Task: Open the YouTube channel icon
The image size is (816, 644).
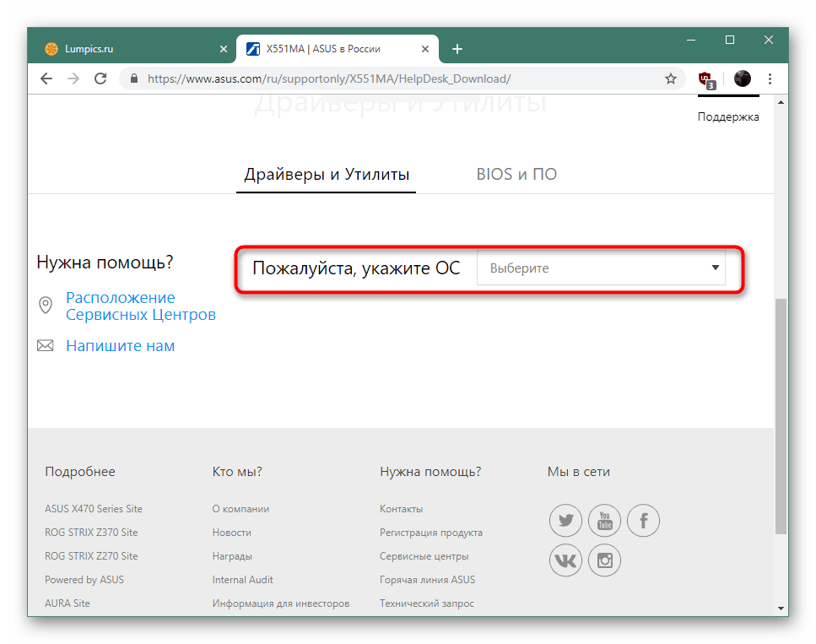Action: 604,521
